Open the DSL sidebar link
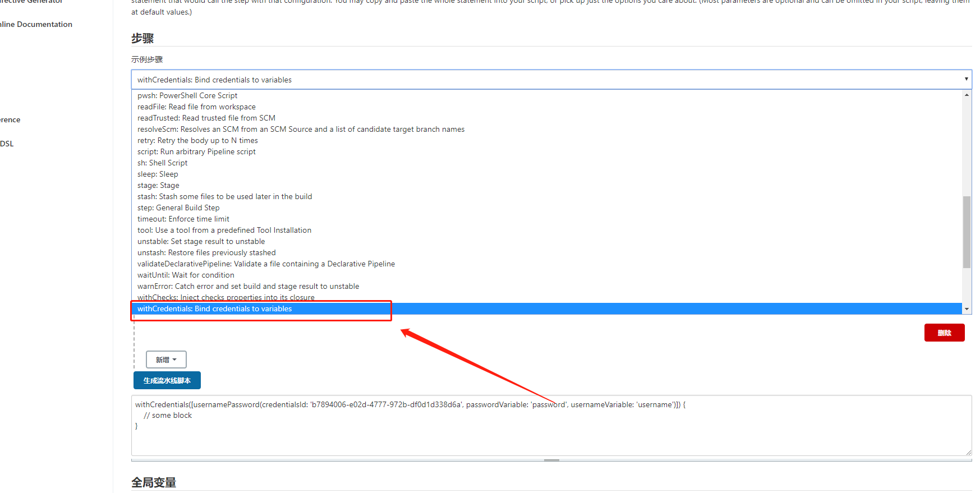Viewport: 980px width, 493px height. [7, 144]
